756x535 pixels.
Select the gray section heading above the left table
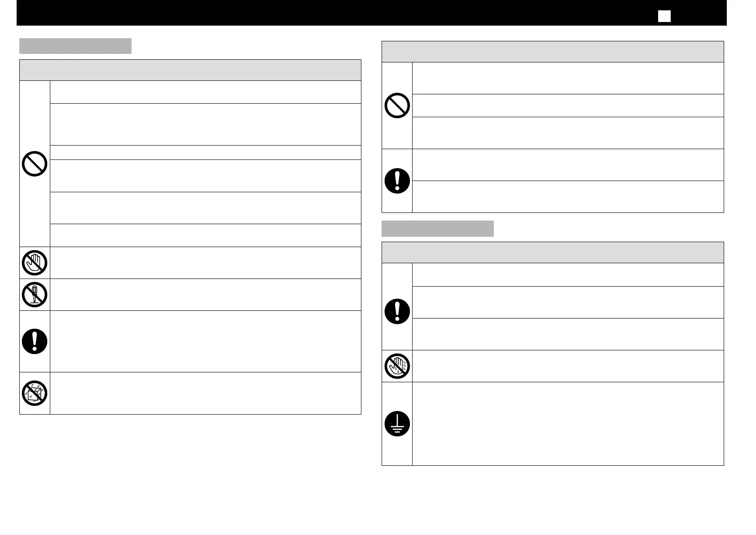pos(75,46)
